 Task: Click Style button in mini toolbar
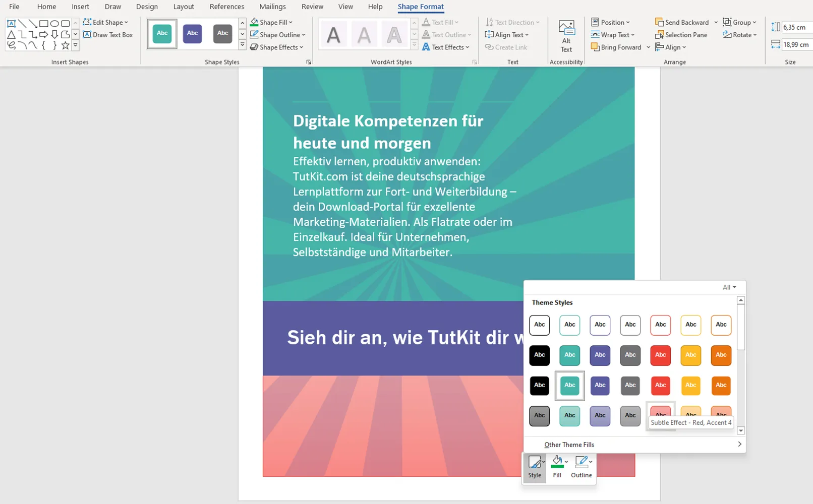535,468
